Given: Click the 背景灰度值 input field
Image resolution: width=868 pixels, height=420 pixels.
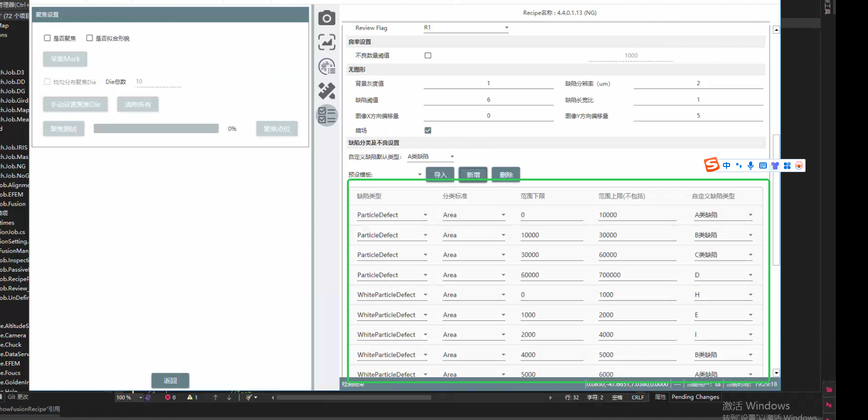Looking at the screenshot, I should pyautogui.click(x=488, y=83).
